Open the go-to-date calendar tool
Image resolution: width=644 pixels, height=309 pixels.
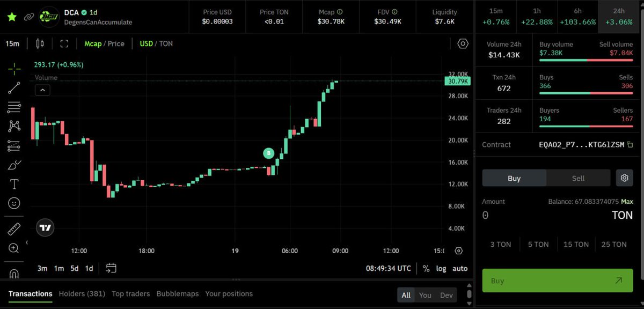point(111,268)
